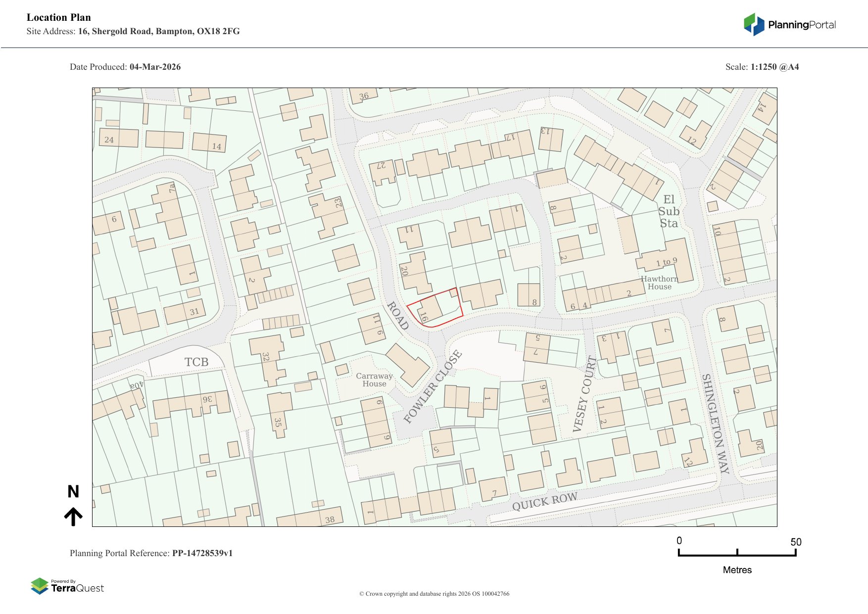Image resolution: width=868 pixels, height=614 pixels.
Task: Click the Location Plan heading
Action: [x=59, y=17]
